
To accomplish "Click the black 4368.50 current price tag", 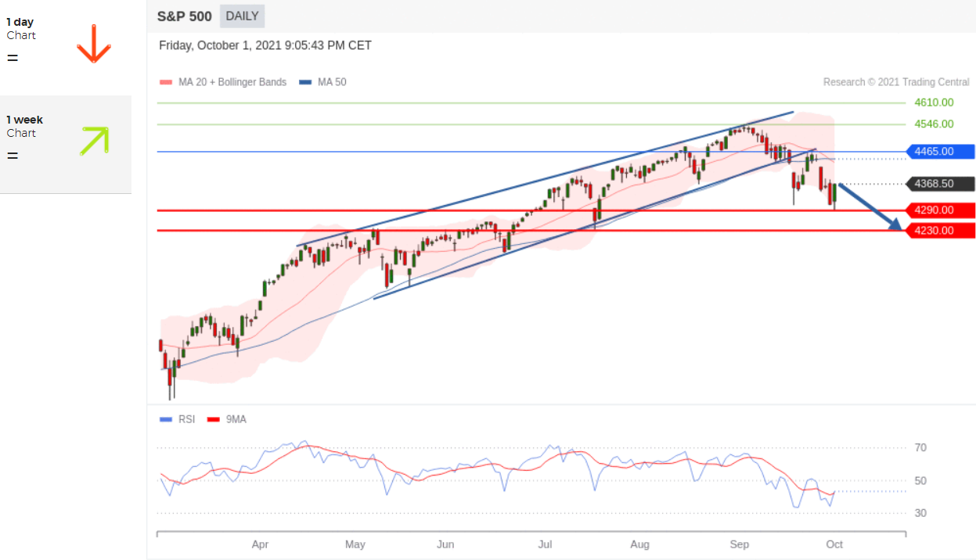I will pyautogui.click(x=940, y=184).
